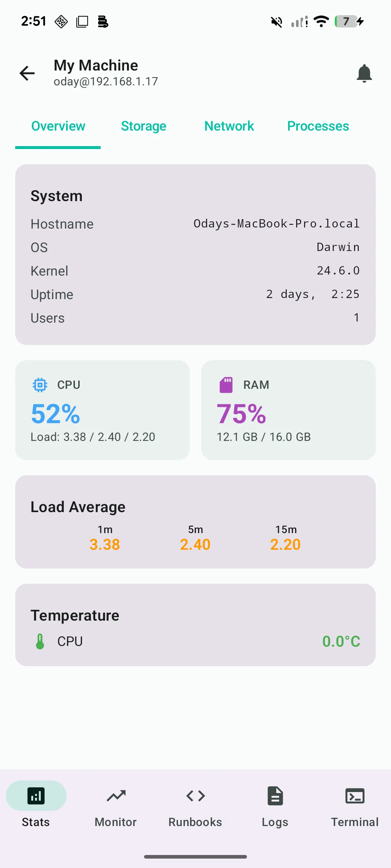Tap the battery indicator in status bar
The width and height of the screenshot is (391, 868).
point(346,22)
